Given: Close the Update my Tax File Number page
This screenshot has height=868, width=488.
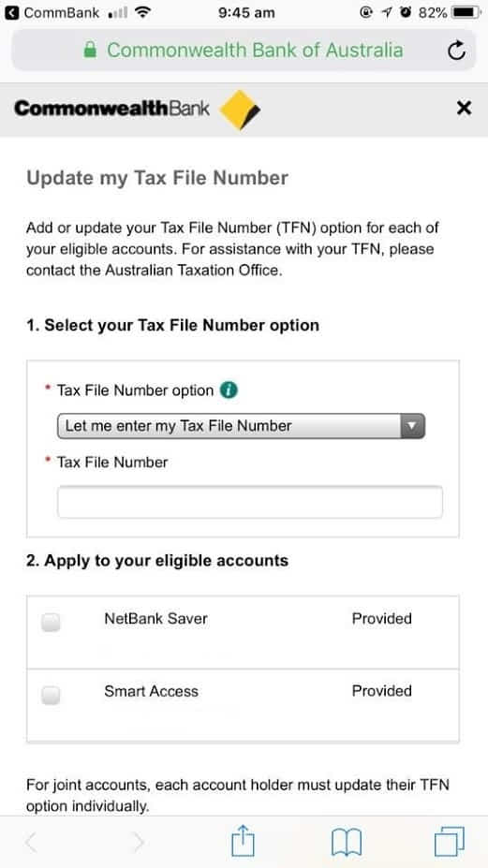Looking at the screenshot, I should click(464, 108).
